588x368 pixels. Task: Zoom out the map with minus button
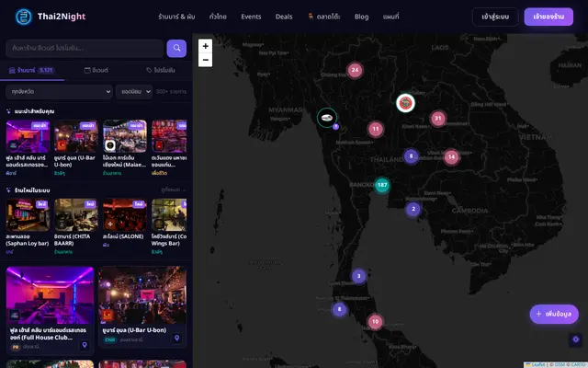(206, 60)
